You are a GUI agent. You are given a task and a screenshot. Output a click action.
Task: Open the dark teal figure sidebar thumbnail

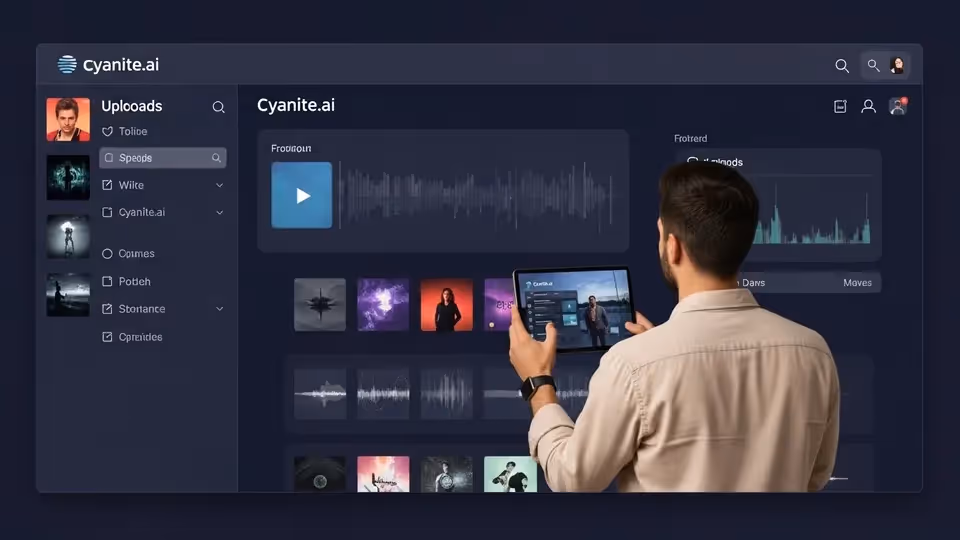(68, 178)
